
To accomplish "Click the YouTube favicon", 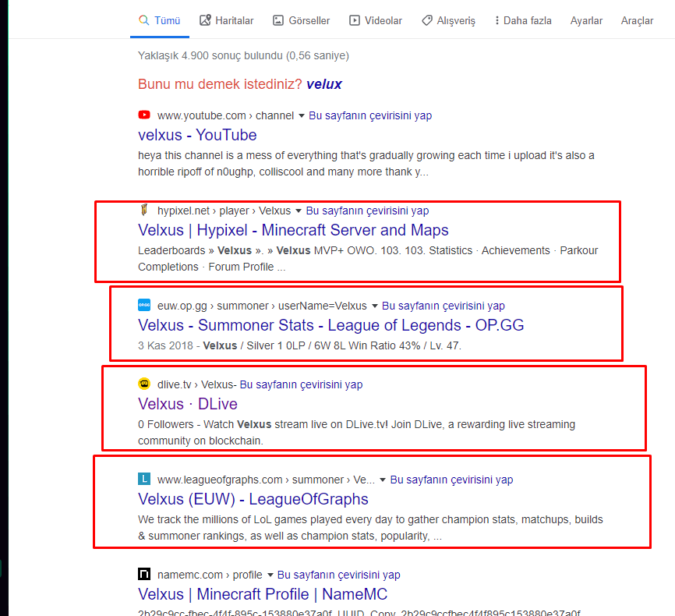I will pos(144,115).
